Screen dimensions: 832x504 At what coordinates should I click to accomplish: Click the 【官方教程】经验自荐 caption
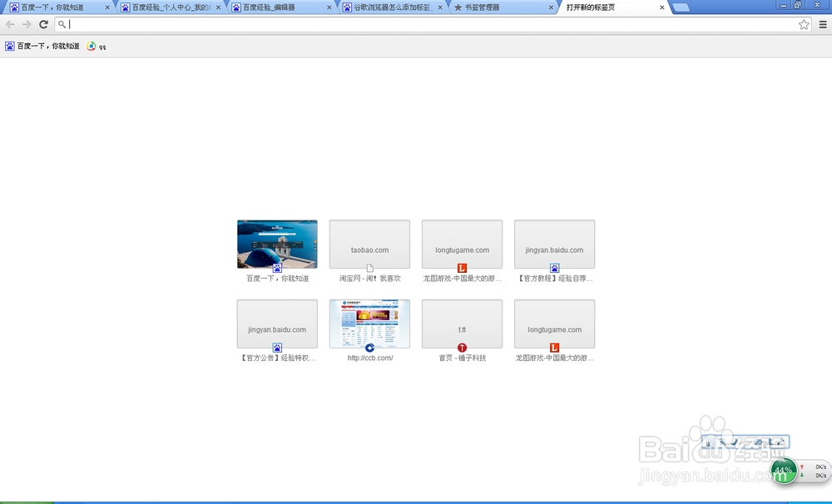[x=554, y=279]
